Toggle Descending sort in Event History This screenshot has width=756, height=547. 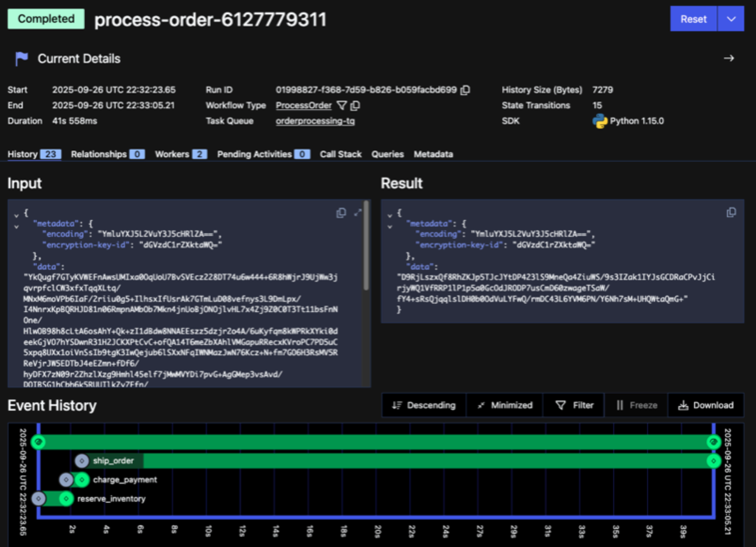point(423,405)
